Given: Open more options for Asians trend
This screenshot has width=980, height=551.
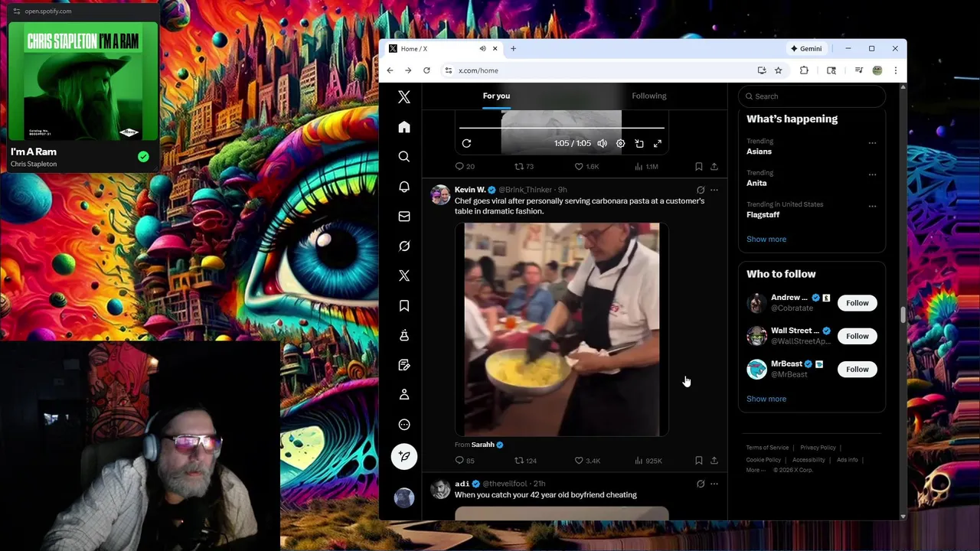Looking at the screenshot, I should tap(872, 143).
